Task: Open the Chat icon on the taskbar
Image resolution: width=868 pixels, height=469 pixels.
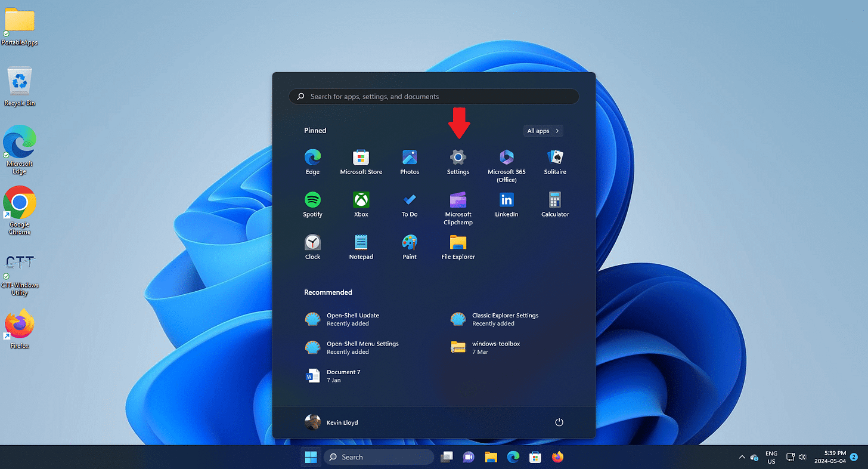Action: (x=469, y=457)
